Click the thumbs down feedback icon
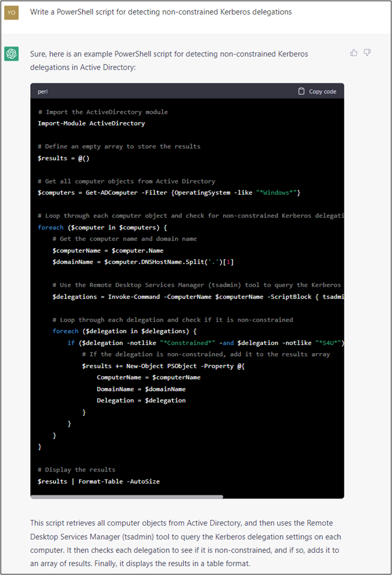This screenshot has height=575, width=392. (x=367, y=53)
